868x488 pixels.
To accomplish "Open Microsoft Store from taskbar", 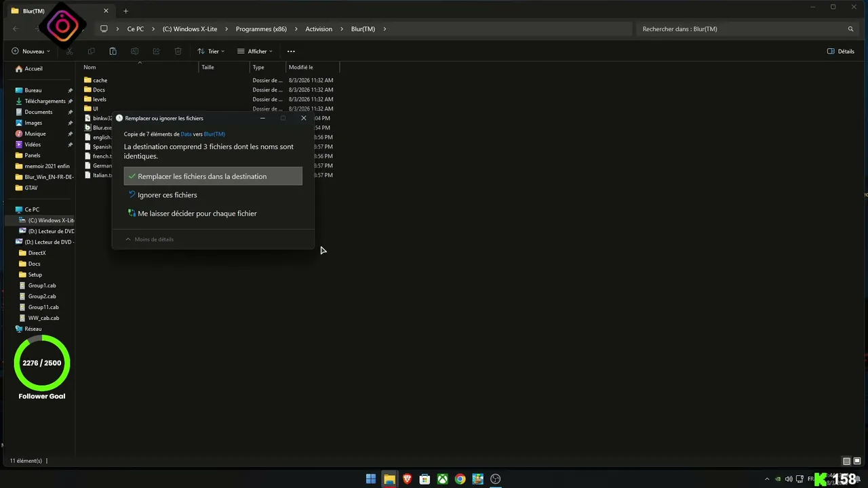I will tap(425, 479).
